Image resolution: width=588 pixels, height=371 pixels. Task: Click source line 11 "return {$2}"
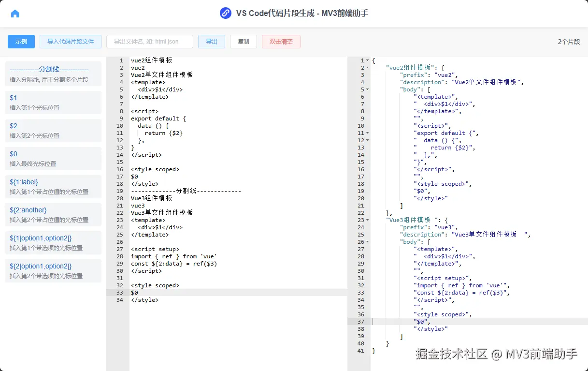click(164, 133)
